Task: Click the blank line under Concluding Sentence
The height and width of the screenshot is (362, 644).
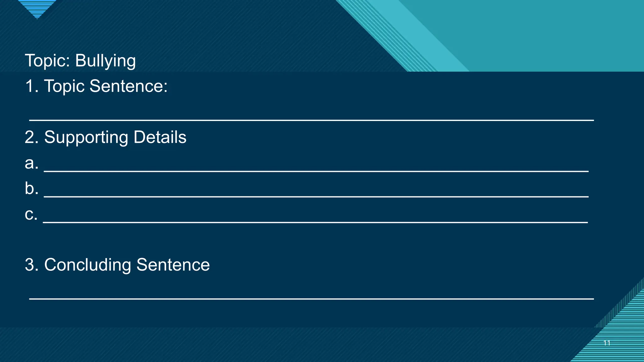Action: click(311, 298)
